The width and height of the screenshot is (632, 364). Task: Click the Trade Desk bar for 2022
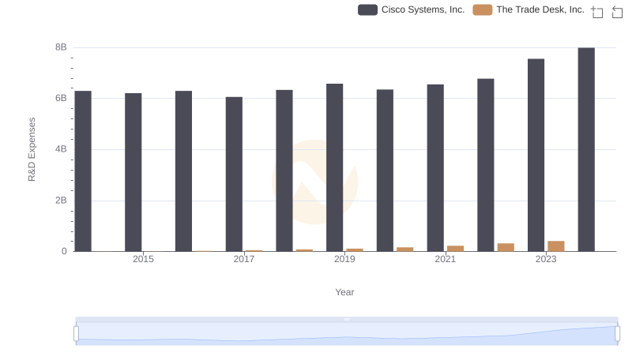click(506, 247)
